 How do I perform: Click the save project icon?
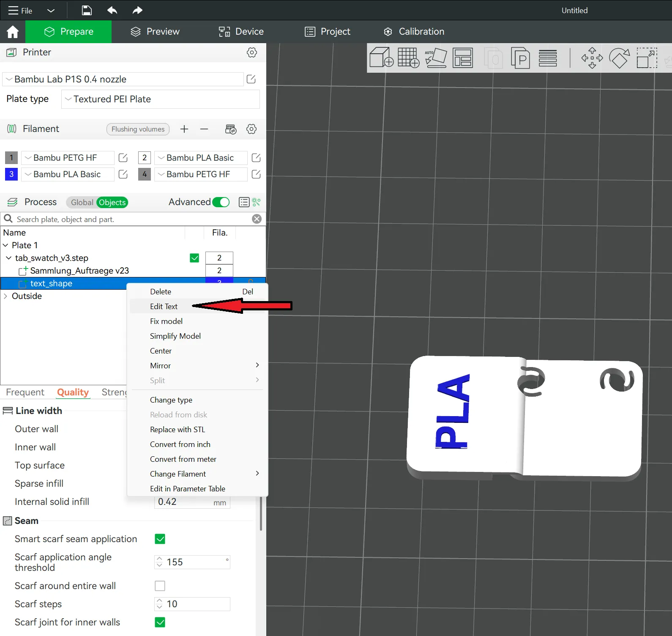tap(87, 10)
